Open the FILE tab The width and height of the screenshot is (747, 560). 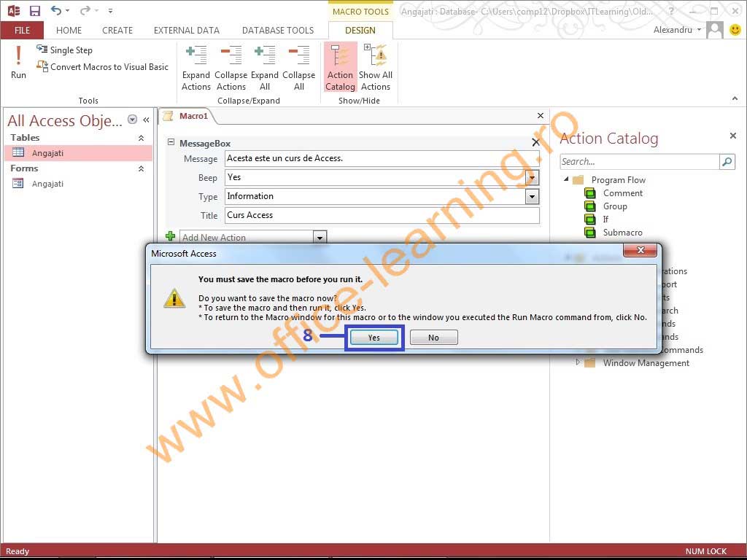(x=22, y=31)
